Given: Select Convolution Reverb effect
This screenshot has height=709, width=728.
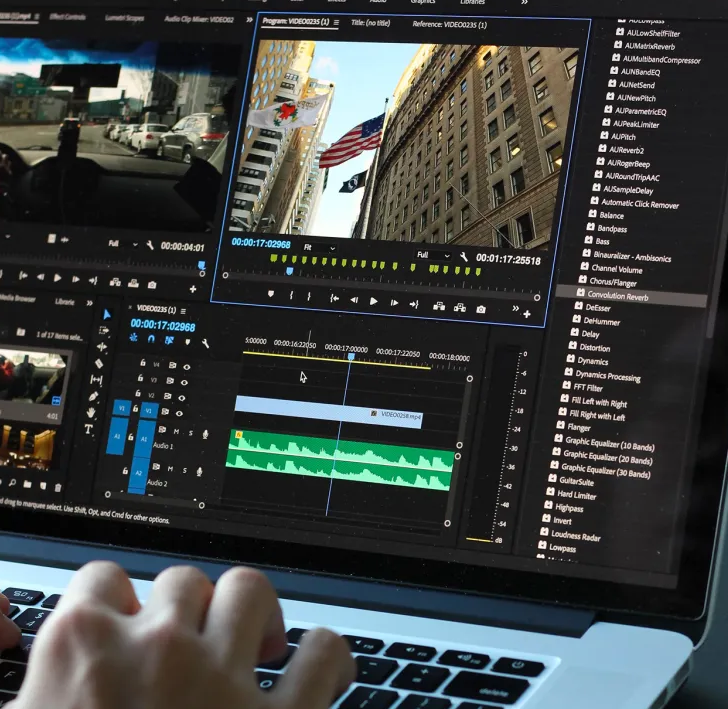Looking at the screenshot, I should tap(631, 296).
